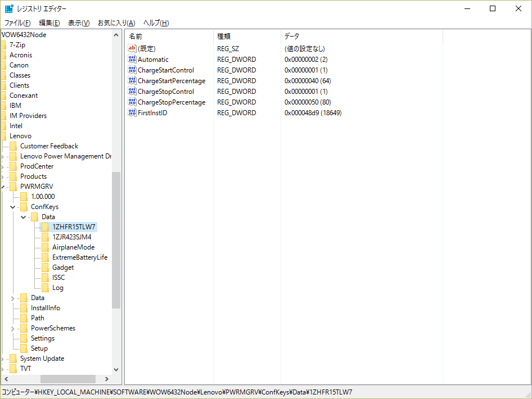Expand the Data key below Log

pos(12,298)
